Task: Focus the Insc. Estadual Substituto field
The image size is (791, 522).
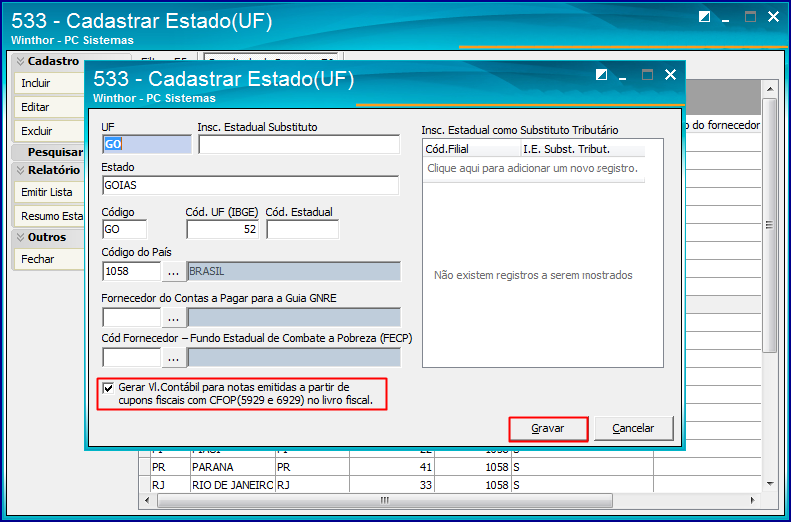Action: [299, 144]
